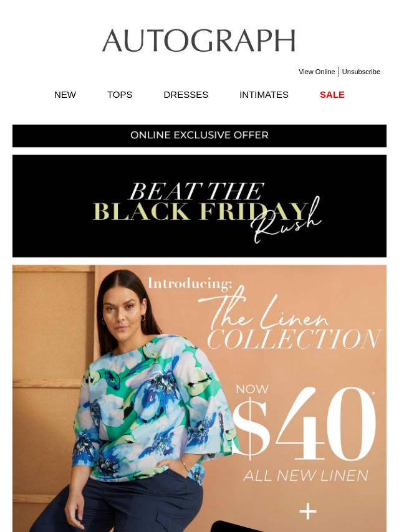Click the cursive Rush script word
The image size is (399, 532).
point(286,222)
